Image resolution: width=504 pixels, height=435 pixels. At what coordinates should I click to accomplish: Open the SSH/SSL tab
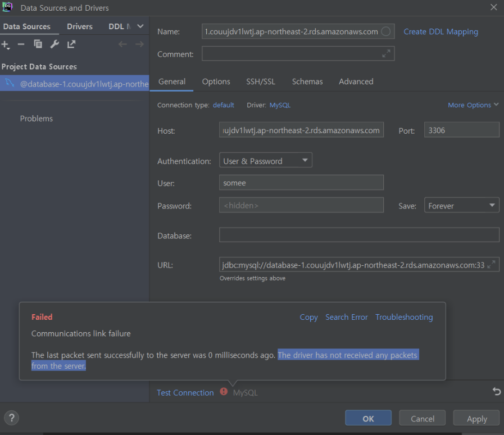click(261, 81)
